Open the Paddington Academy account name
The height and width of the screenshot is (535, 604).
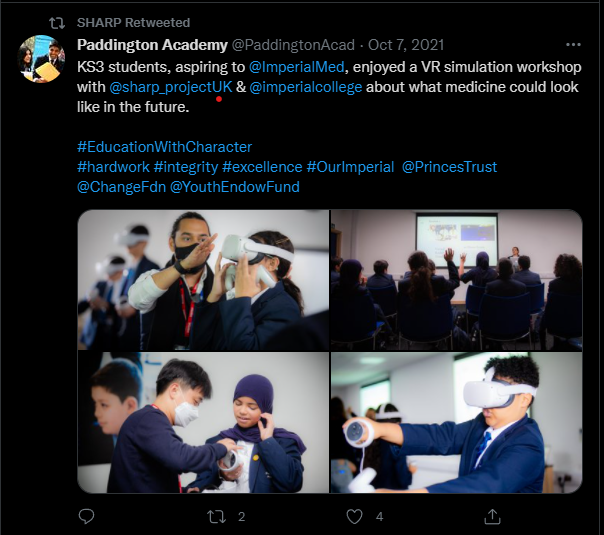click(x=152, y=45)
